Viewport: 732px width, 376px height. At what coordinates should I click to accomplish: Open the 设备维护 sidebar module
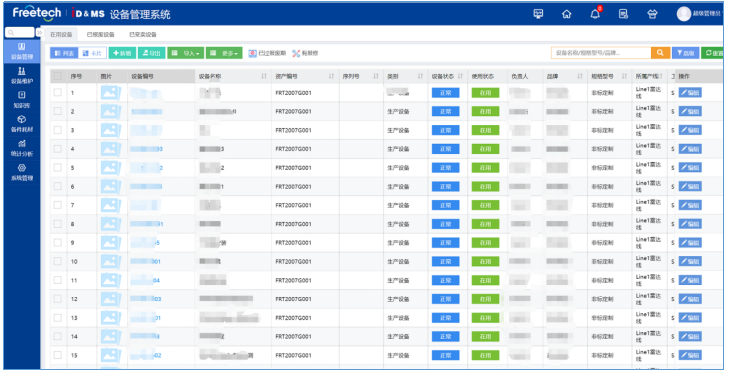click(x=22, y=76)
